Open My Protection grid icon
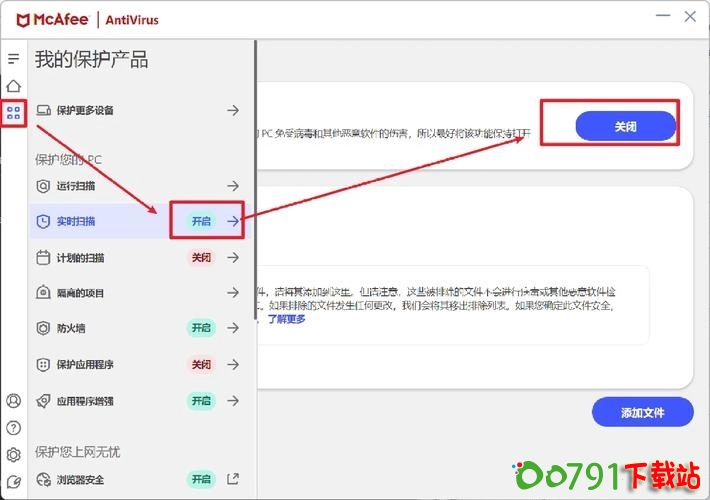This screenshot has width=710, height=500. (13, 112)
